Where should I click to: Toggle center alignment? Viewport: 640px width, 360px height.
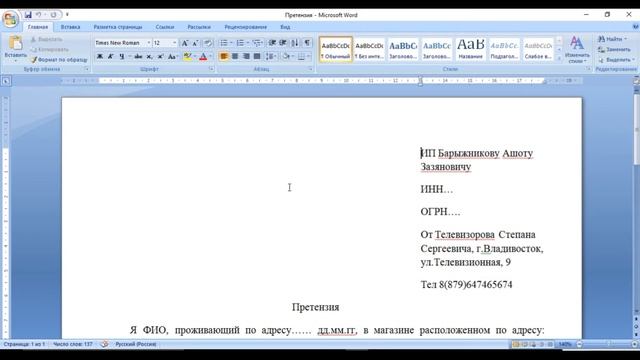coord(235,56)
